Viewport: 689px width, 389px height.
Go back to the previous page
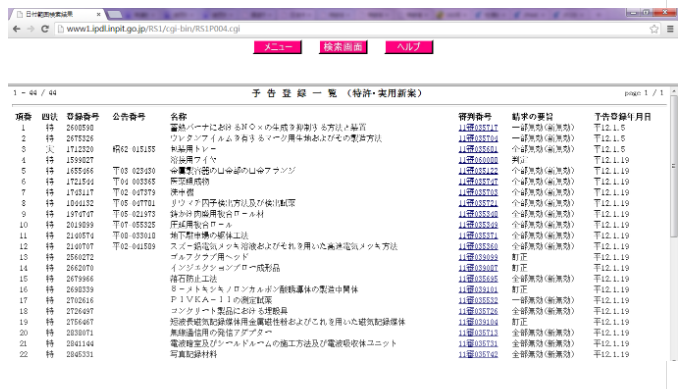(16, 29)
